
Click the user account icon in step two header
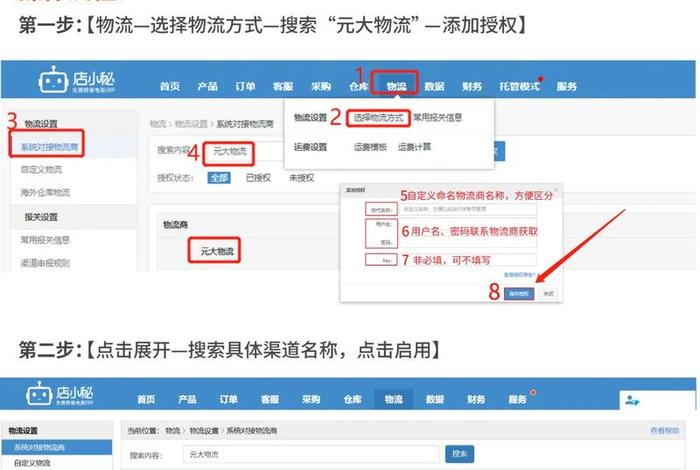[632, 400]
